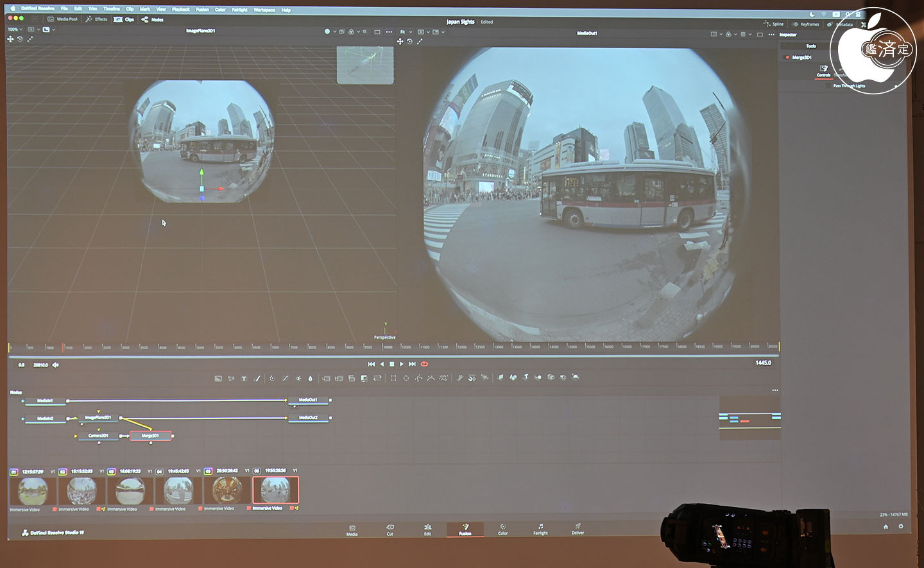Add a Shape 3D node from the toolbar
924x568 pixels.
513,377
